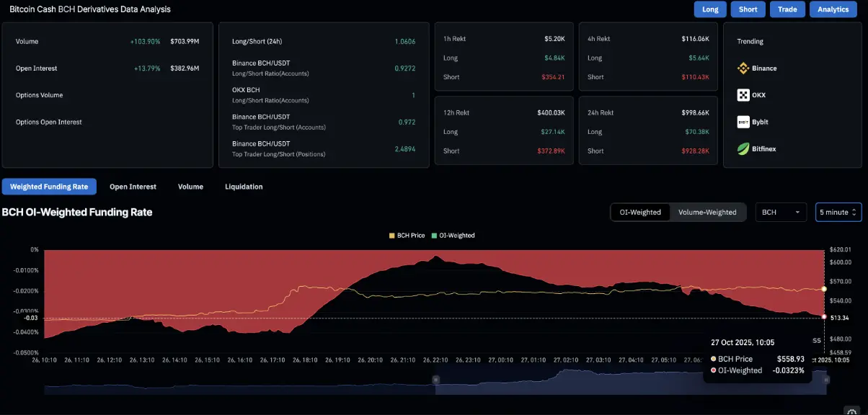This screenshot has width=868, height=415.
Task: Open the BCH coin dropdown
Action: 781,213
